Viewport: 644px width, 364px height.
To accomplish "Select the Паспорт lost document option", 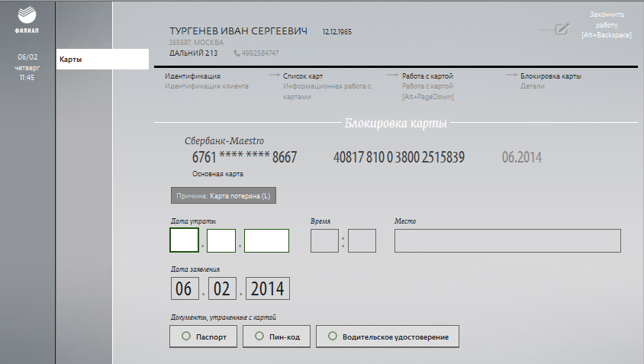I will coord(203,337).
